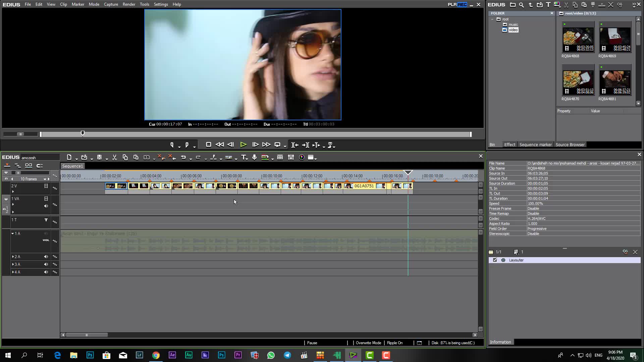
Task: Toggle the Layouter effect checkbox
Action: pos(495,260)
